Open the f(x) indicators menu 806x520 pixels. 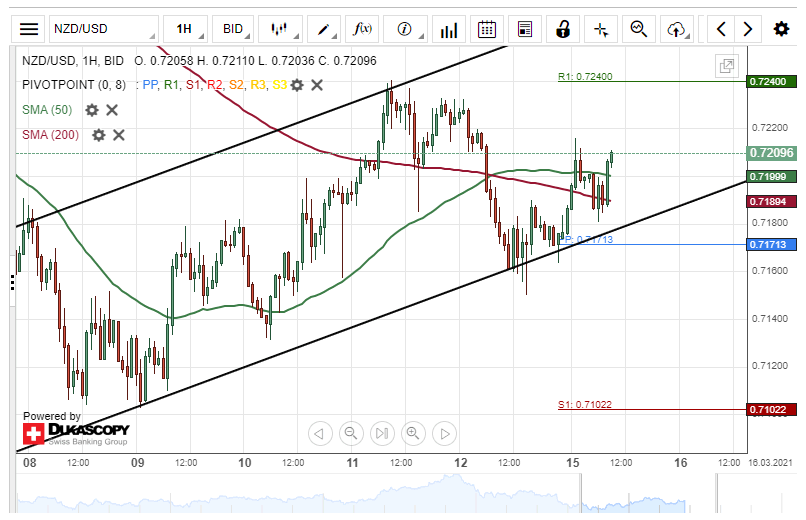point(364,29)
